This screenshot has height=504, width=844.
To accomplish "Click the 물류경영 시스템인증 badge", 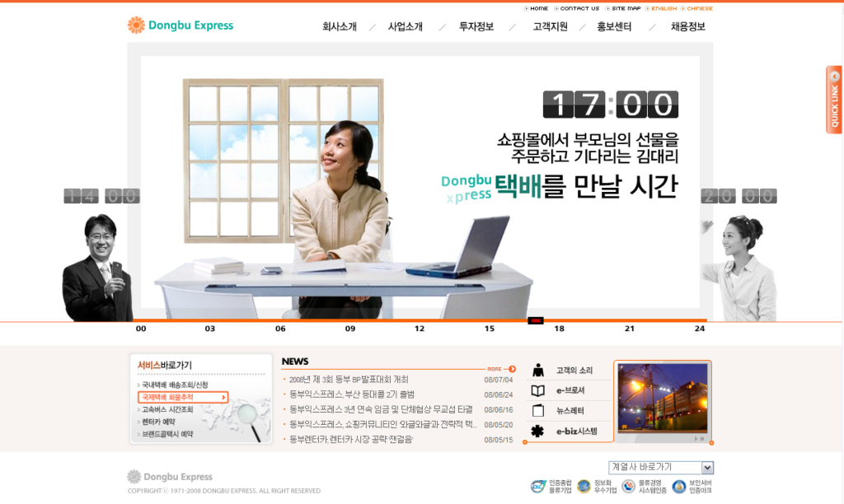I will [x=645, y=486].
